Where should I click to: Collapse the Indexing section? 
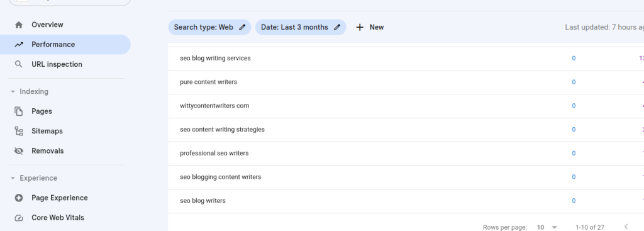click(x=13, y=92)
